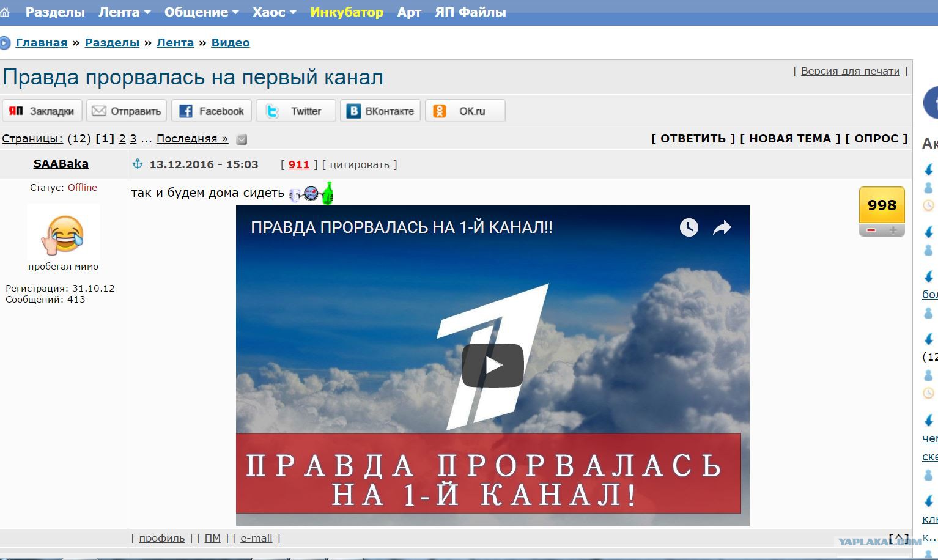The image size is (938, 560).
Task: Go to page 3 of the topic
Action: point(133,139)
